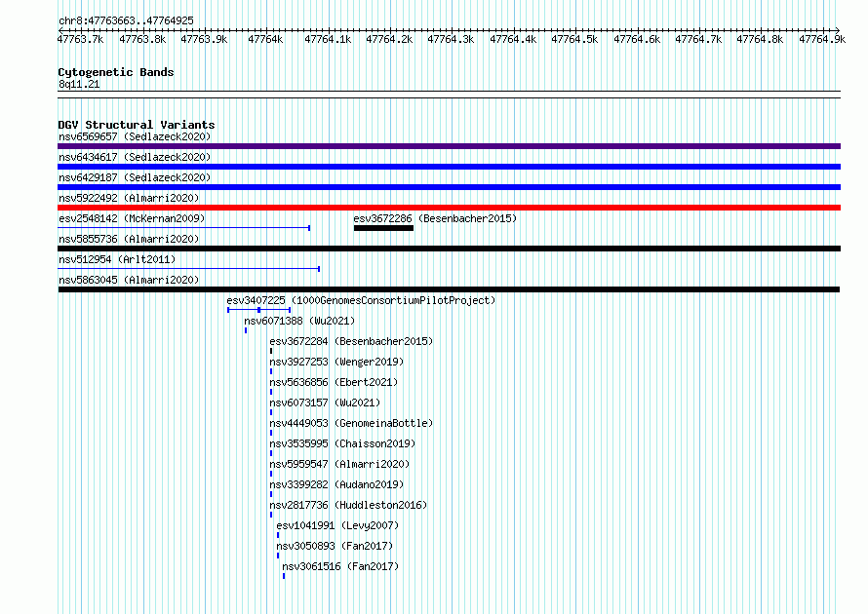Select nsv3535995 (Chaisson2019) label
This screenshot has width=868, height=614.
click(342, 443)
